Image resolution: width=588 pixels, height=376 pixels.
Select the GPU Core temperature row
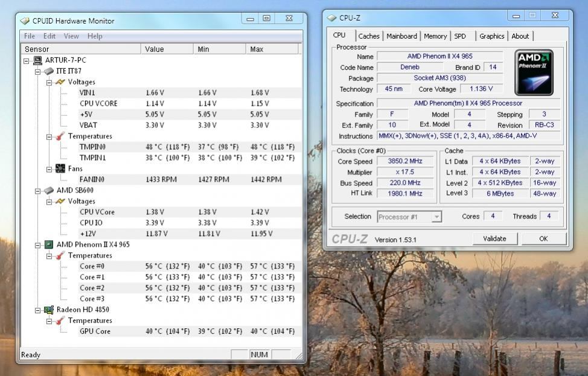190,331
